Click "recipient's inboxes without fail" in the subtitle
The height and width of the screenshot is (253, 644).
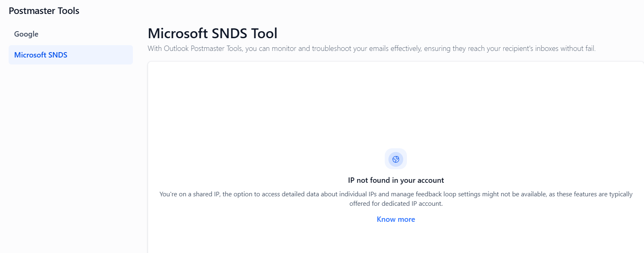541,48
